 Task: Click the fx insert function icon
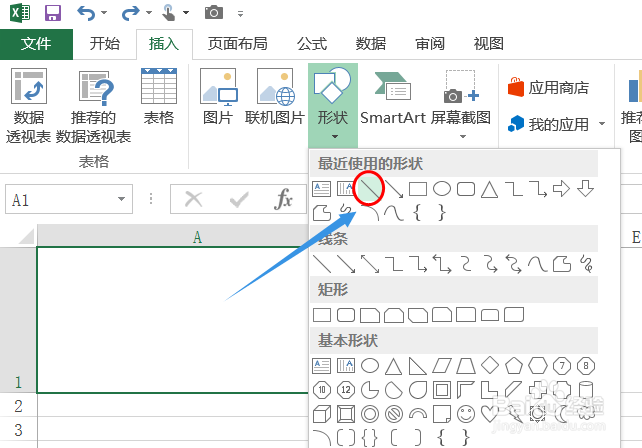(283, 199)
